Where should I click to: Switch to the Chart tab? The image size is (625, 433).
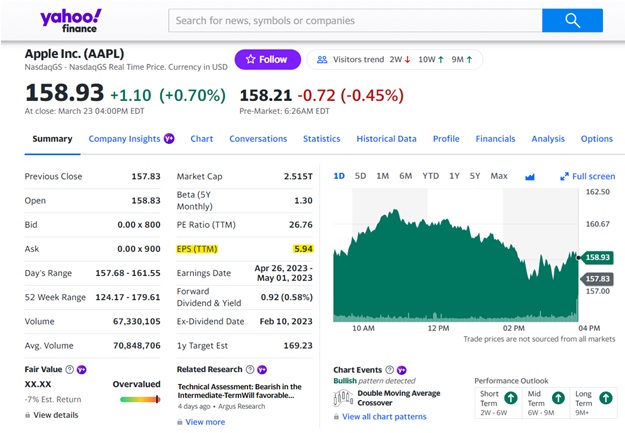(202, 139)
